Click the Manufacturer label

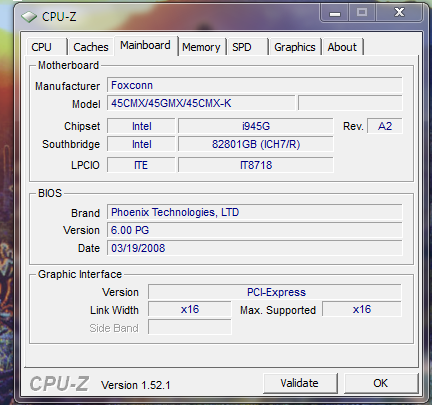pos(67,86)
